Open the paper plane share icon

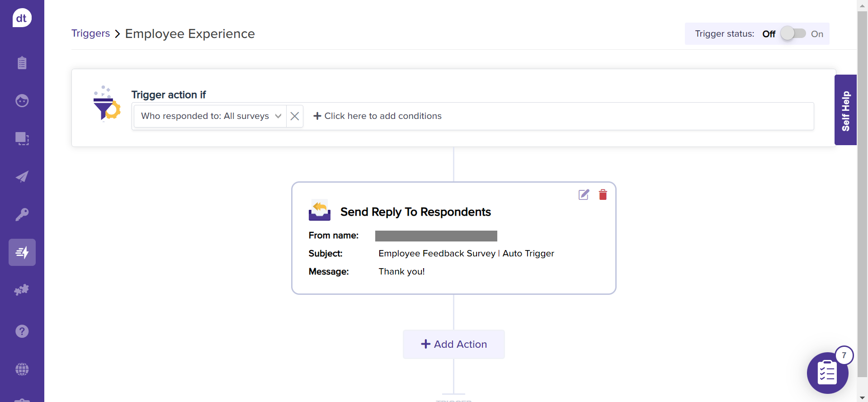[x=22, y=176]
